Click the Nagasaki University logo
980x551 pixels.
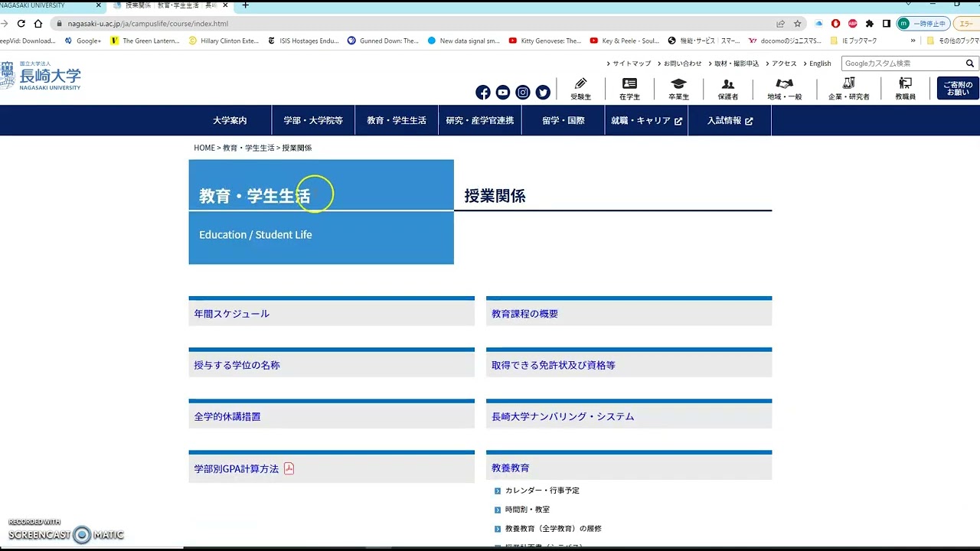41,76
